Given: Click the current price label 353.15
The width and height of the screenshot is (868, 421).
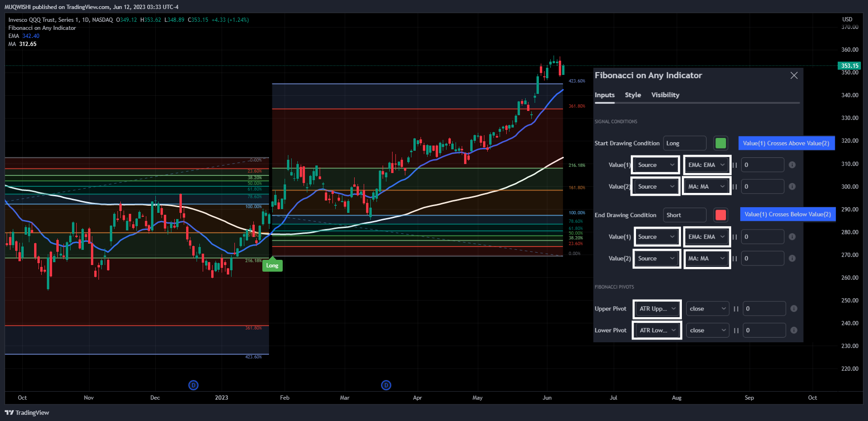Looking at the screenshot, I should 850,66.
